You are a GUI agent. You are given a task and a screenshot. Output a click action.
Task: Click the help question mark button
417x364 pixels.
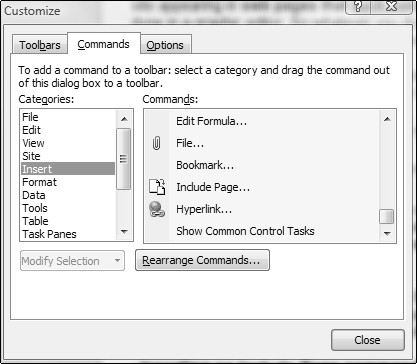tap(360, 7)
